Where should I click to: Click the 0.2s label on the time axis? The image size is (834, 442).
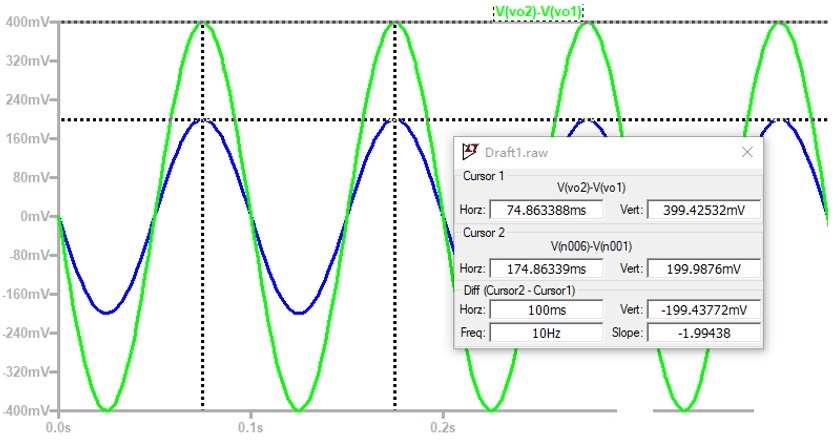[x=443, y=427]
